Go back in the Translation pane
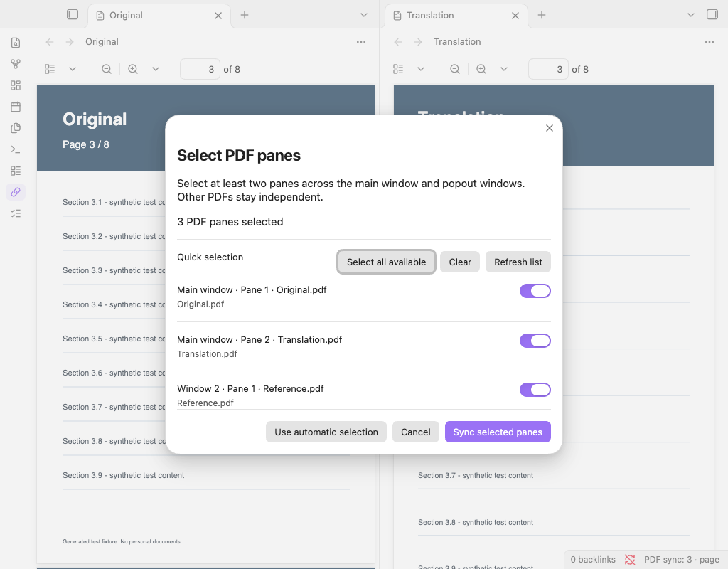728x569 pixels. point(398,42)
